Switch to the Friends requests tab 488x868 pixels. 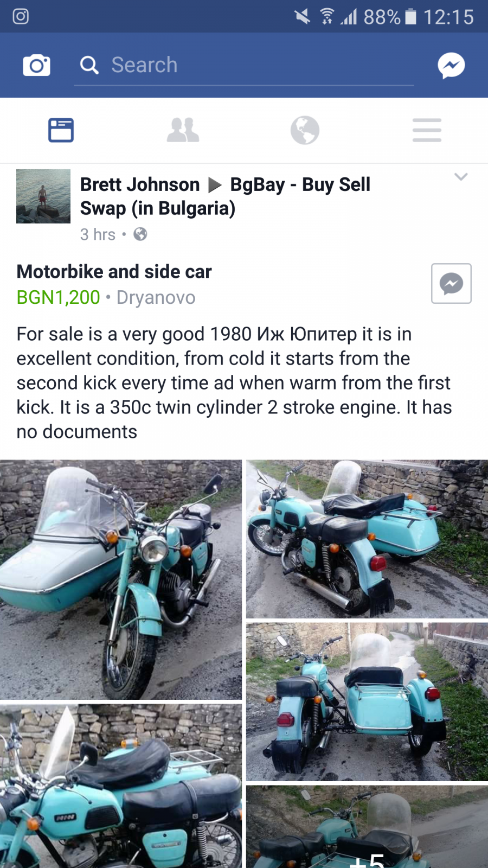coord(183,130)
